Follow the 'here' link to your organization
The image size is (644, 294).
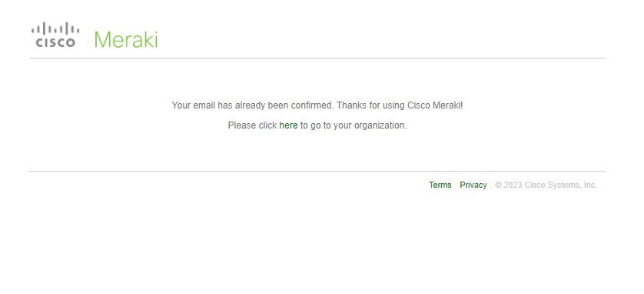tap(288, 125)
